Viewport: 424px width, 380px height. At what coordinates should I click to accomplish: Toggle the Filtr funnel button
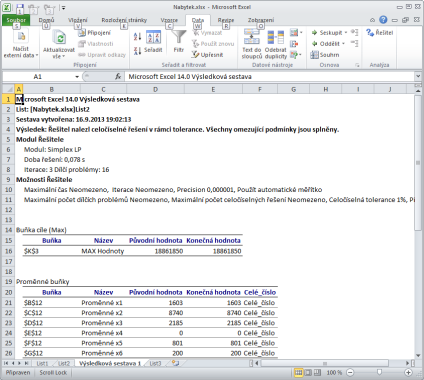coord(179,42)
